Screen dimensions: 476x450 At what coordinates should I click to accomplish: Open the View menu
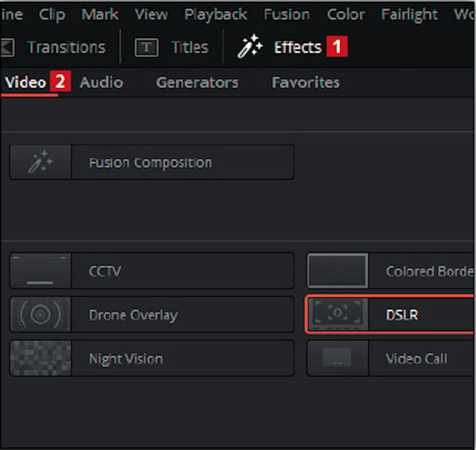pyautogui.click(x=151, y=15)
